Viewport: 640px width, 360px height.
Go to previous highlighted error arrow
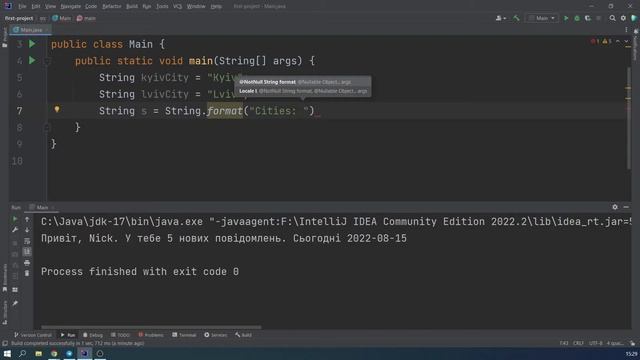click(x=618, y=41)
